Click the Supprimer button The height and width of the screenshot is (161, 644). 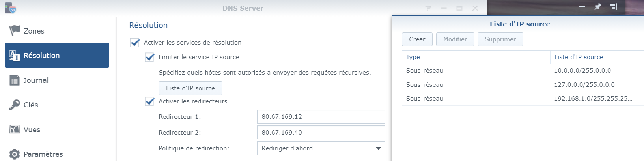500,39
